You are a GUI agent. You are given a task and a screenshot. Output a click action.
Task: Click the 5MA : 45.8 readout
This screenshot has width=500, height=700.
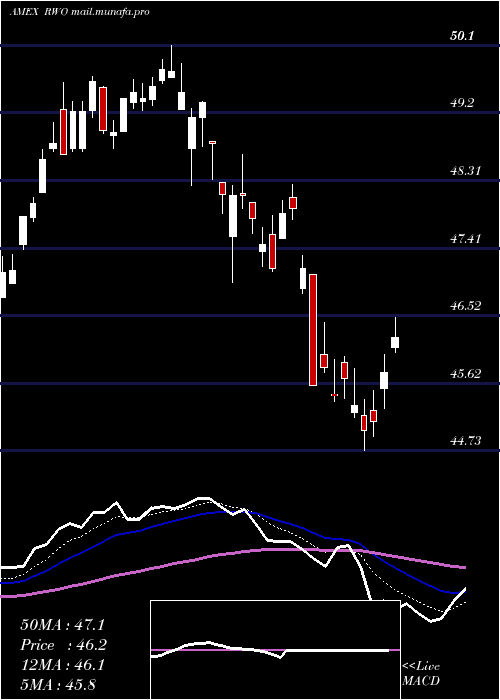click(58, 684)
